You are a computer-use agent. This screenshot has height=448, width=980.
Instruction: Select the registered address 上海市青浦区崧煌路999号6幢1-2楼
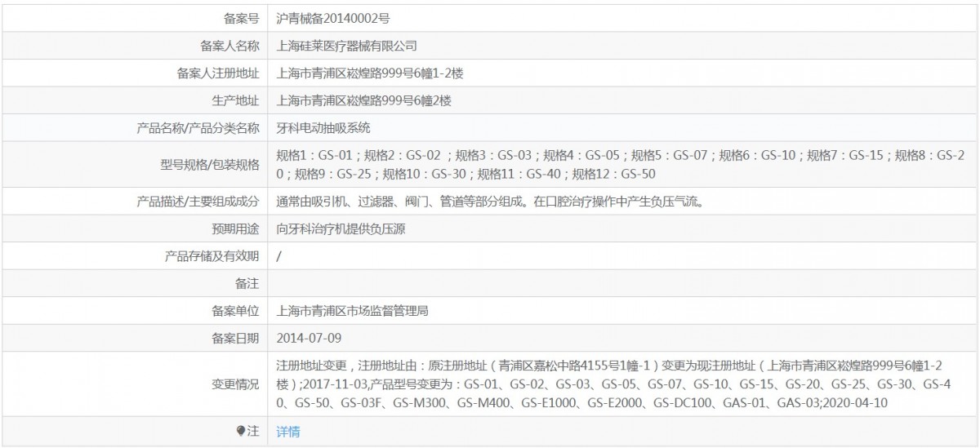click(371, 73)
